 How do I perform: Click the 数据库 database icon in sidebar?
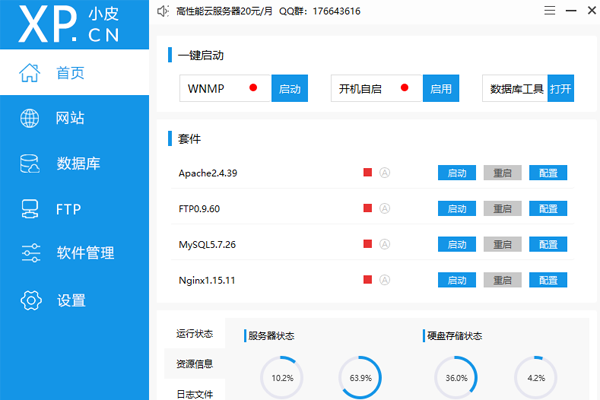click(x=30, y=163)
